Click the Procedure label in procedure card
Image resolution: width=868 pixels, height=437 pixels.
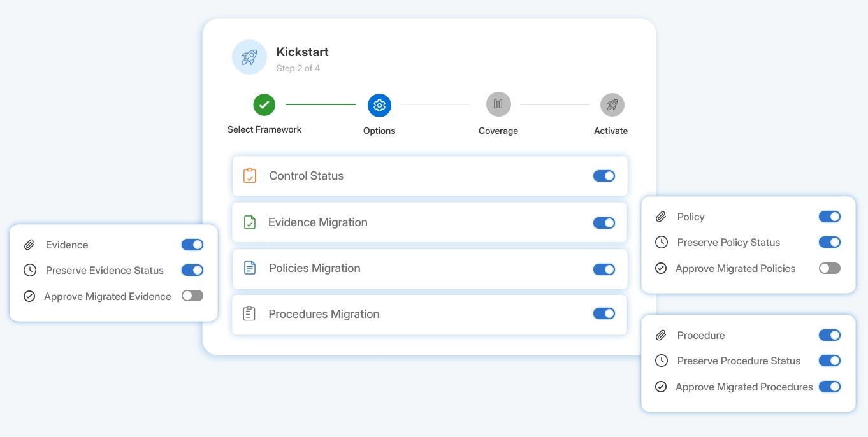(701, 335)
